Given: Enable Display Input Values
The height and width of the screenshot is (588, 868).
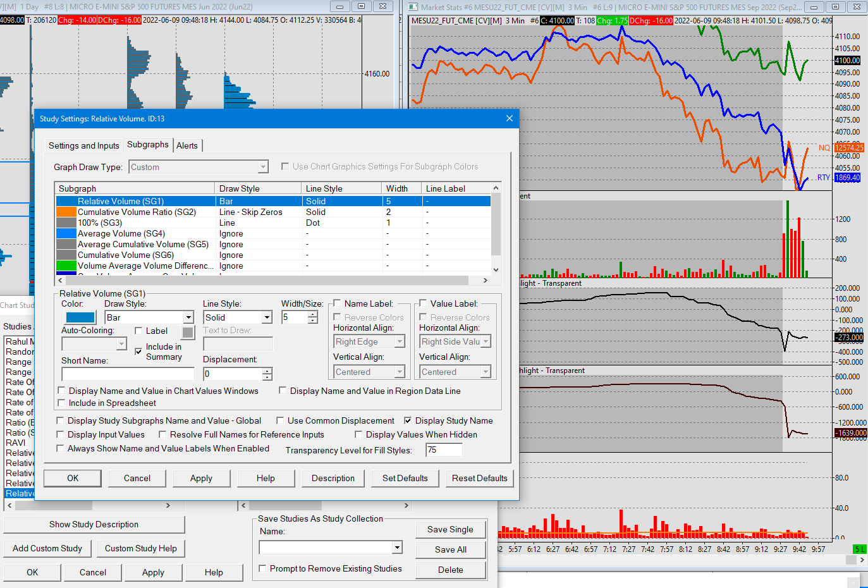Looking at the screenshot, I should [60, 434].
